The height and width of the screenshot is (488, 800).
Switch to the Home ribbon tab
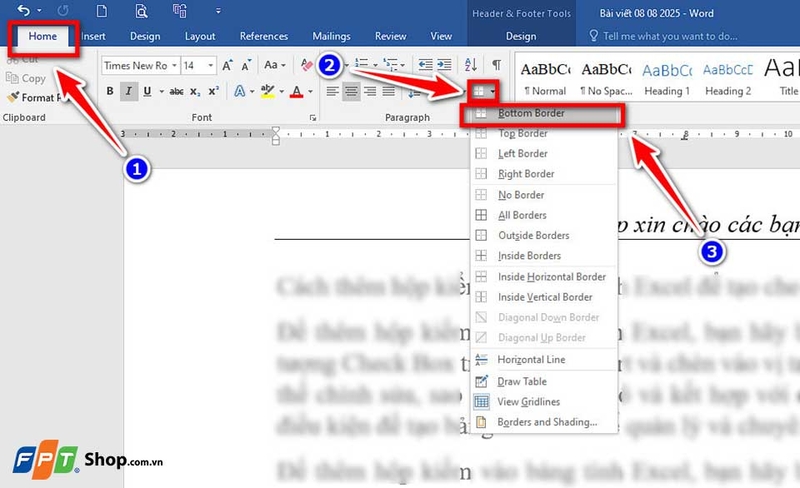(x=43, y=36)
